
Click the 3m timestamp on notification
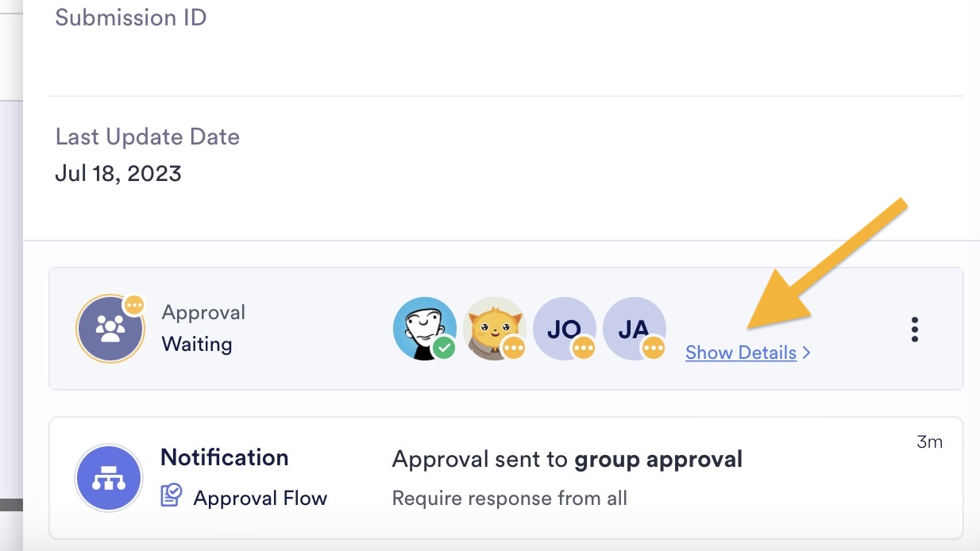coord(929,442)
